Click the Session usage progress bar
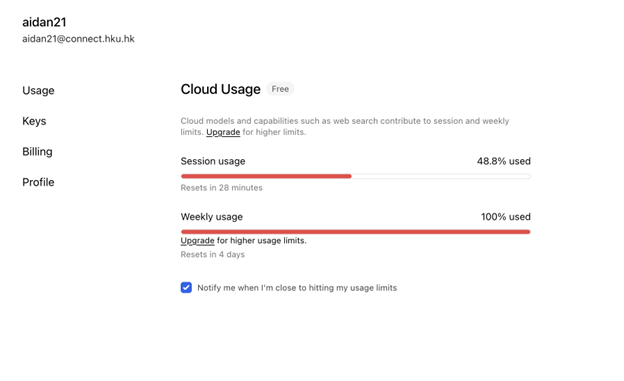The image size is (624, 381). click(355, 176)
